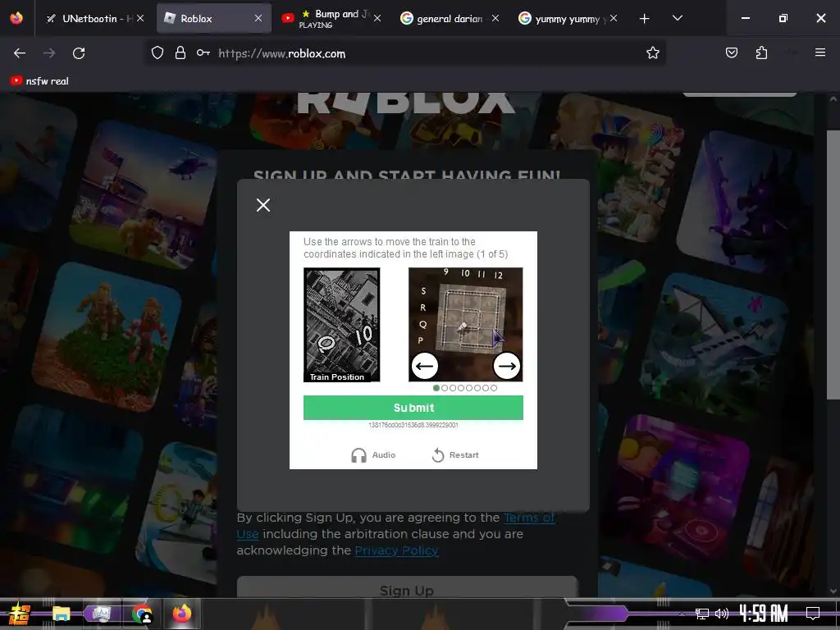Open saved logins key icon
840x630 pixels.
click(x=203, y=53)
